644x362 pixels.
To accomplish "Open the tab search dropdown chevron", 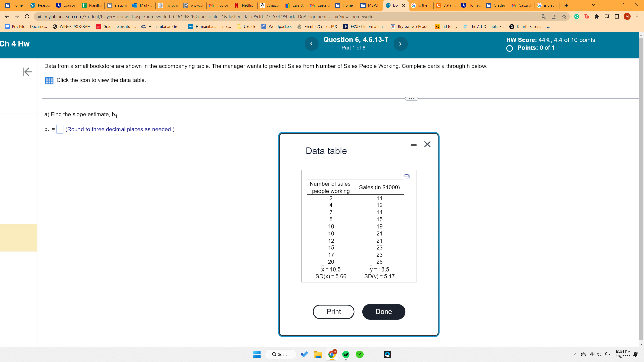I will tap(593, 5).
